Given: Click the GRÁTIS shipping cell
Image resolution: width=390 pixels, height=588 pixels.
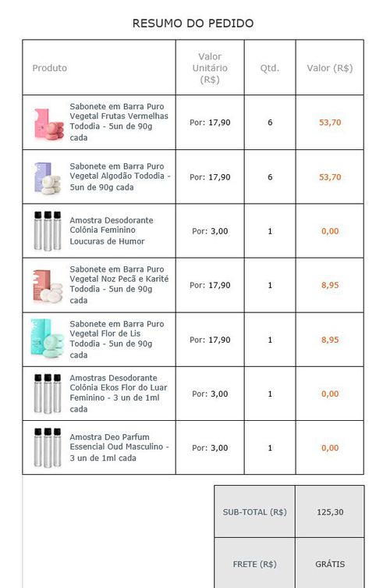Looking at the screenshot, I should 330,564.
